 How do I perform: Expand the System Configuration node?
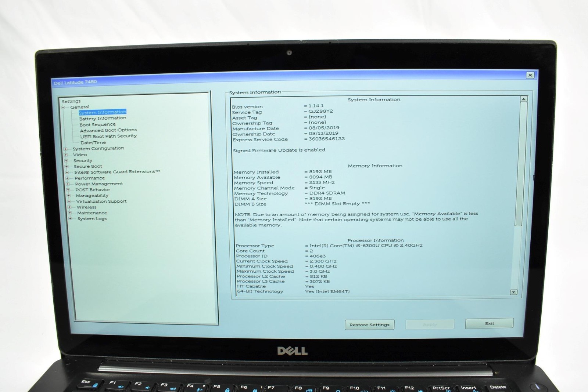(65, 149)
